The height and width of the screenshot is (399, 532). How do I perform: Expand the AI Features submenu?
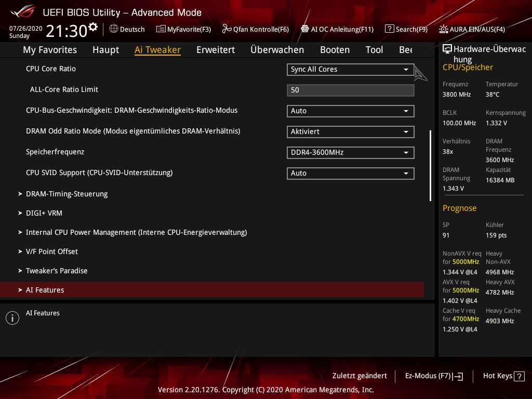tap(212, 290)
